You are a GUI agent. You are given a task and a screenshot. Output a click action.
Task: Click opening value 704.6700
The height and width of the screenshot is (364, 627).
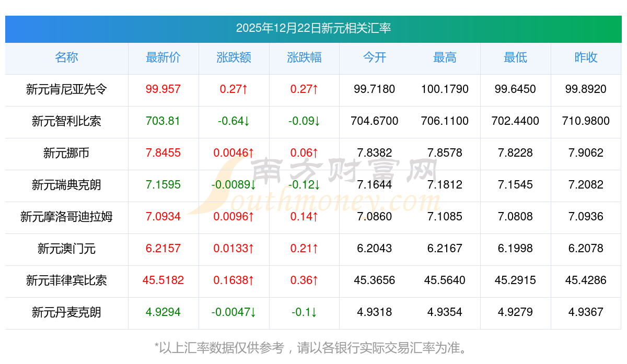point(375,121)
